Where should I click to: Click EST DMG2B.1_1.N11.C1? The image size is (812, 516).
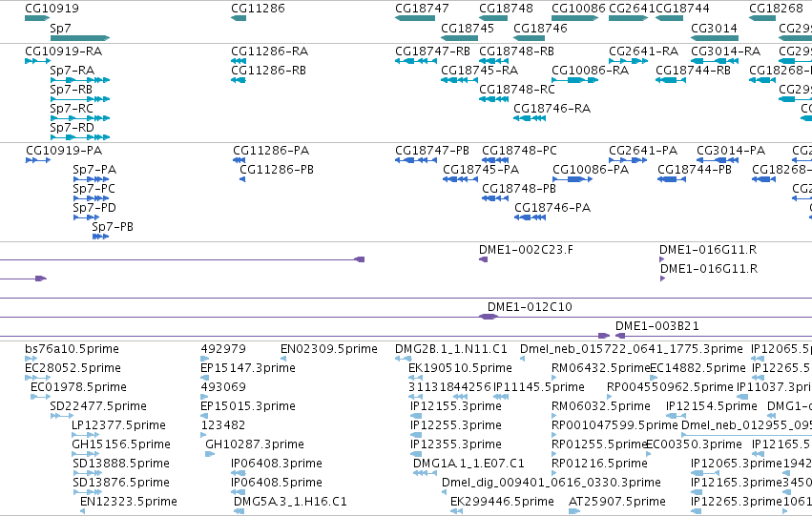point(451,349)
